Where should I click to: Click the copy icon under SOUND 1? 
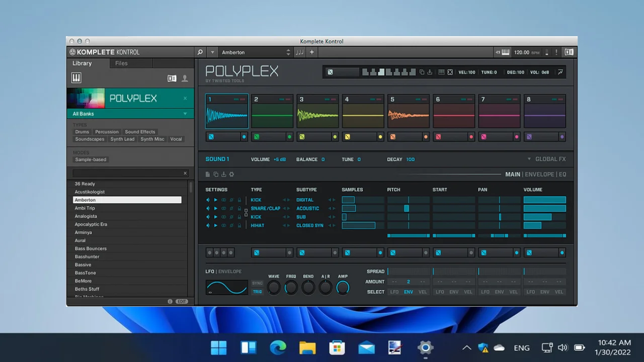216,174
